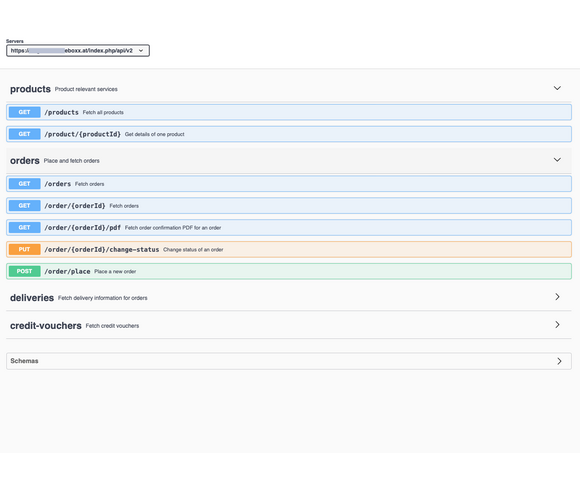Open the /products path link

[x=61, y=112]
